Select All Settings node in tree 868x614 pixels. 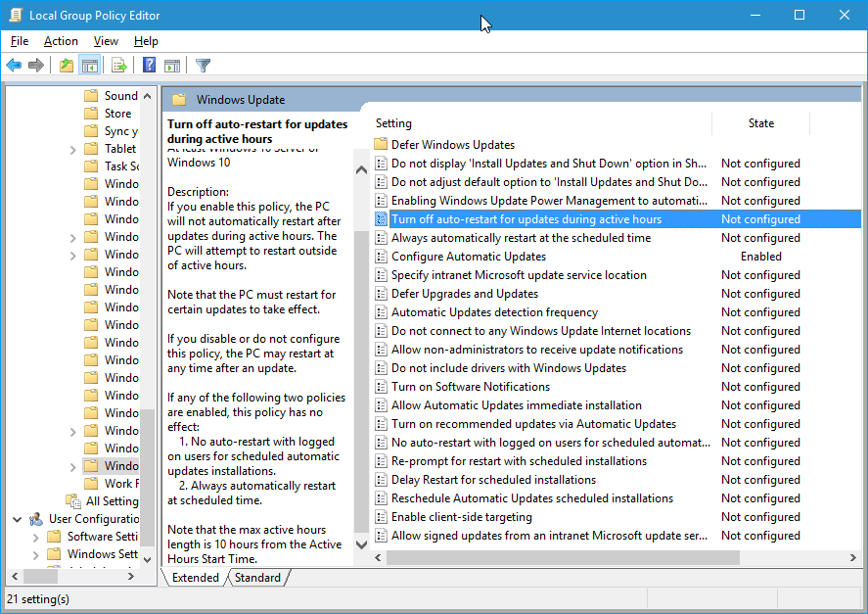(x=103, y=501)
